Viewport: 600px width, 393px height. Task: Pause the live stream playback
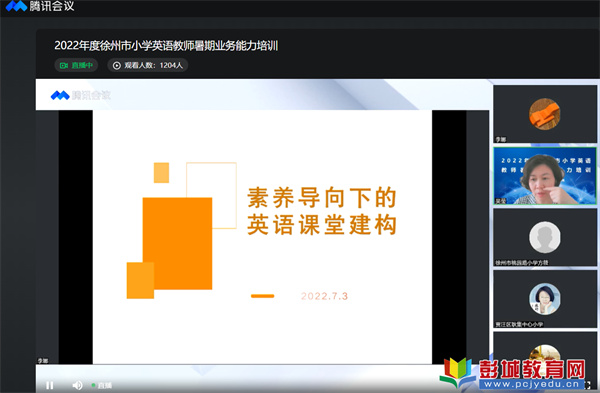click(50, 385)
